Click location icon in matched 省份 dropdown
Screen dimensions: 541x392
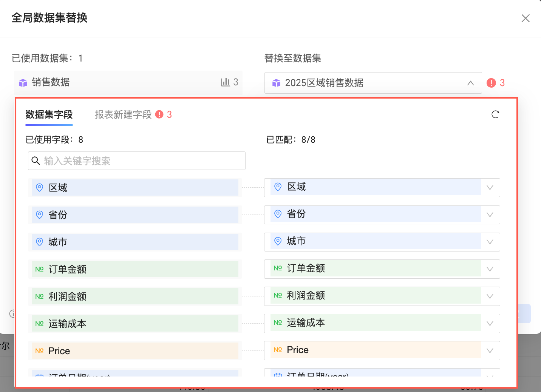click(x=278, y=214)
